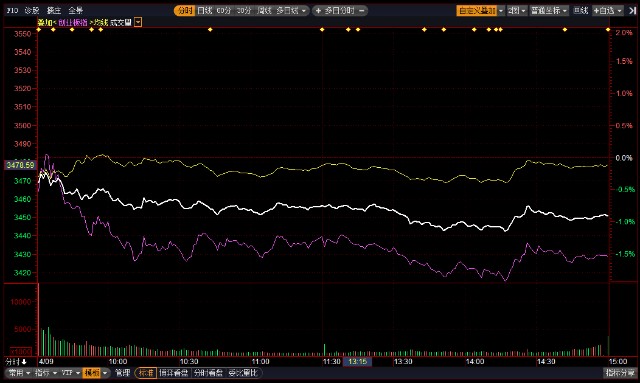Open the 诊股 stock diagnosis menu
640x383 pixels.
[32, 11]
